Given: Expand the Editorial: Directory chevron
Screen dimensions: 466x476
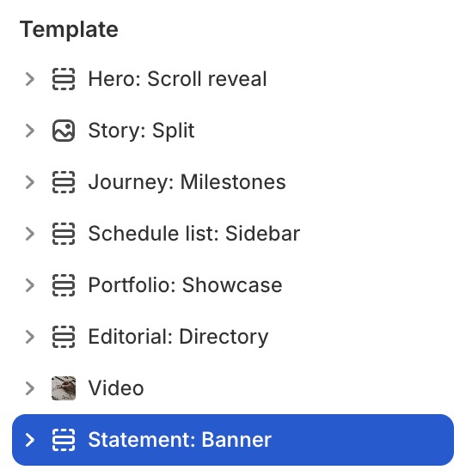Looking at the screenshot, I should coord(30,337).
